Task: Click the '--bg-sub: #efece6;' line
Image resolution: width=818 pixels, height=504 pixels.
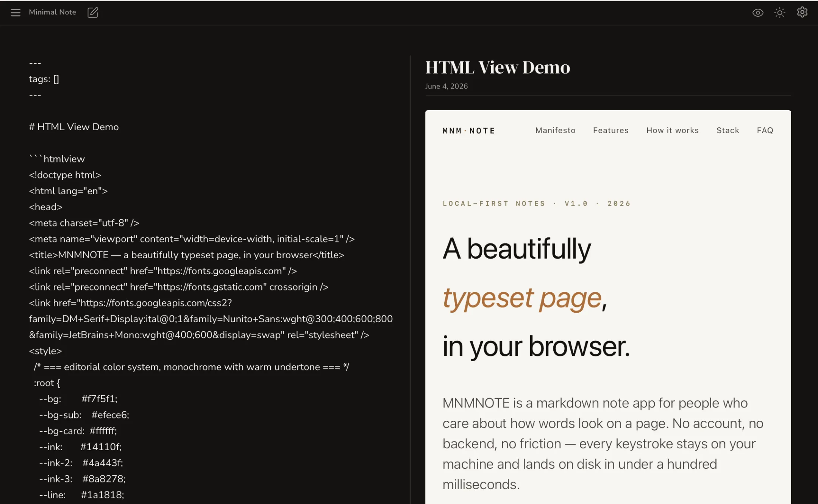Action: tap(84, 415)
